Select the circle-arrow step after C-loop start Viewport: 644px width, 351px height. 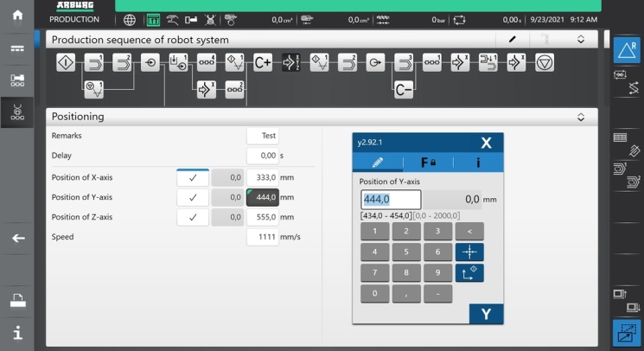(x=375, y=63)
